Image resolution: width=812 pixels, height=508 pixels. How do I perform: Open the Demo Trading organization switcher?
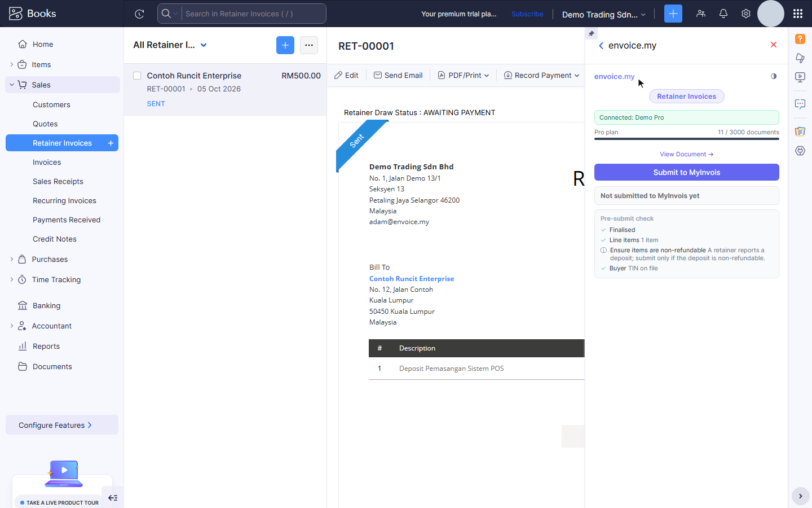pos(604,15)
